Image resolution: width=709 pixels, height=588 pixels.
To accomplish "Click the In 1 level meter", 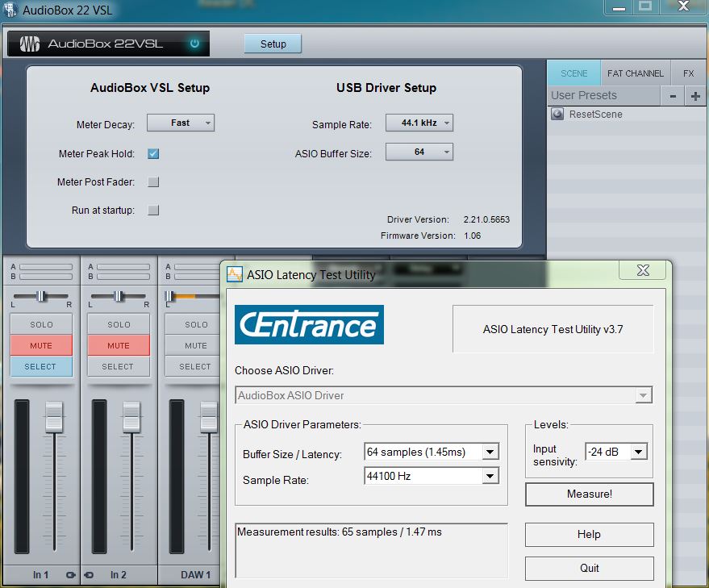I will point(22,476).
